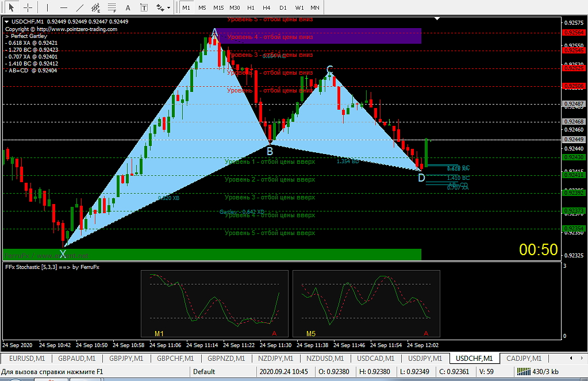Select the USDCAD,M1 chart tab

375,359
